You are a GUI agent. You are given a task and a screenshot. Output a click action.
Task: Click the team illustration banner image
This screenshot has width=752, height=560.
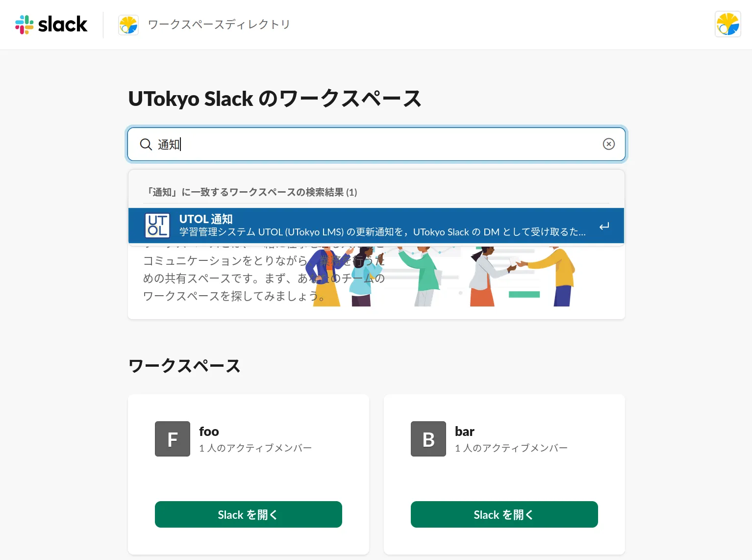485,280
